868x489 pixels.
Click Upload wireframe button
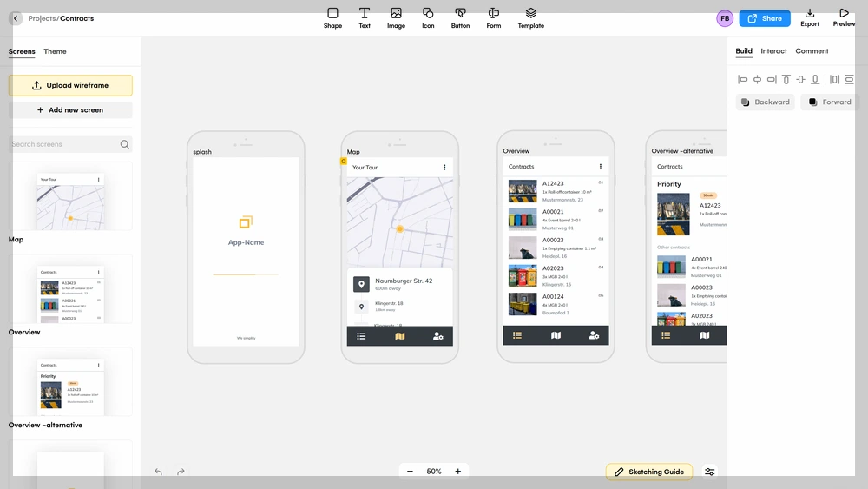[70, 85]
